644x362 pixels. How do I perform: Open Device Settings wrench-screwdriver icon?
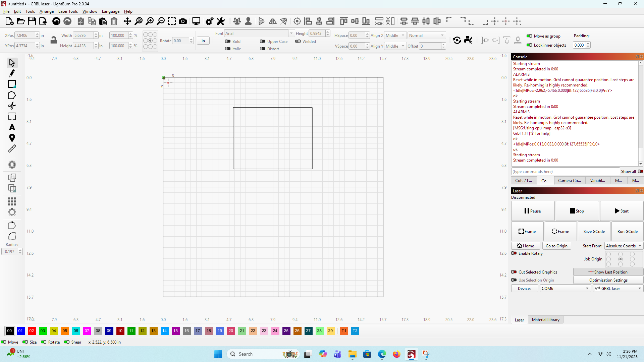point(220,21)
